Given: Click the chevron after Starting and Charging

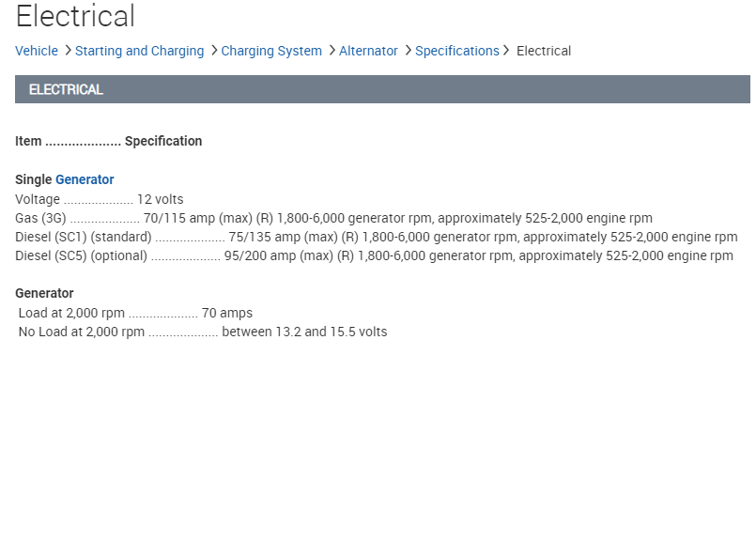Looking at the screenshot, I should tap(214, 50).
